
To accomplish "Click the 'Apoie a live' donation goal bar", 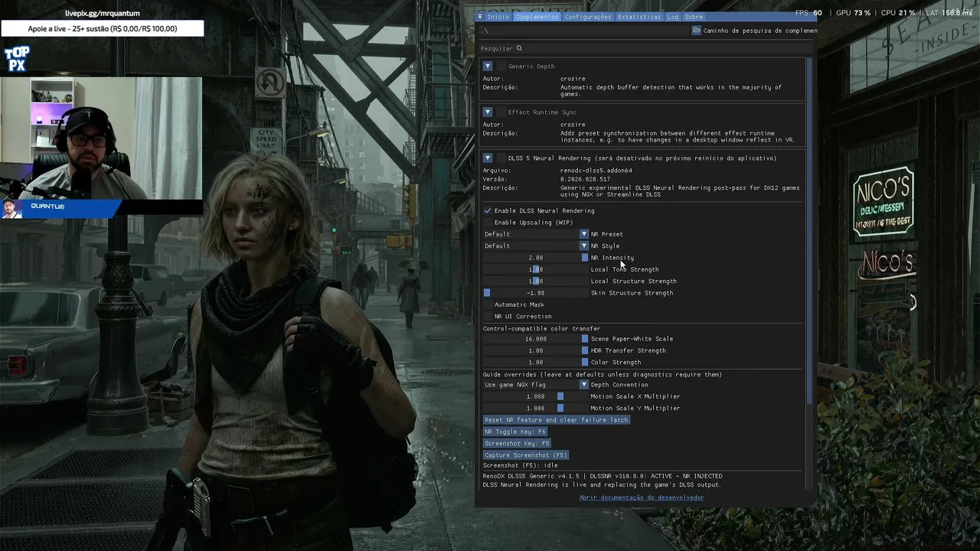I will (103, 29).
